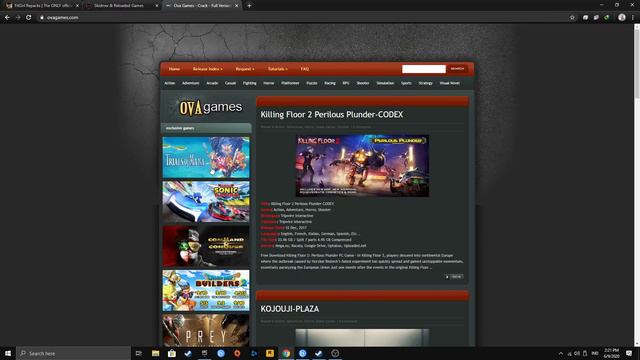Open the Simulation genre category
640x360 pixels.
click(x=385, y=83)
